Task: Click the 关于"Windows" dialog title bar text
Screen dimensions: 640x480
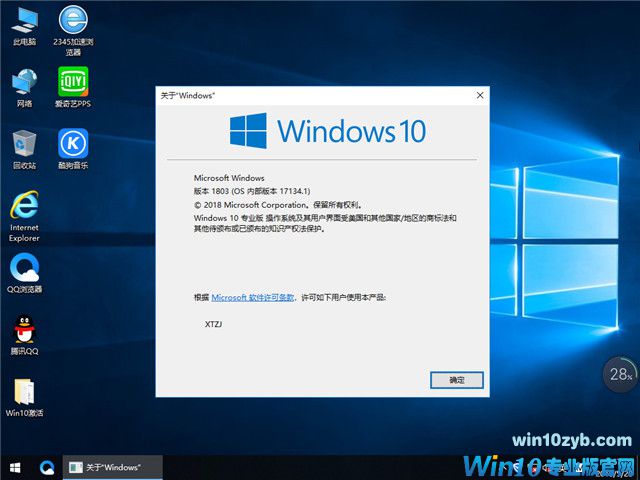Action: coord(188,96)
